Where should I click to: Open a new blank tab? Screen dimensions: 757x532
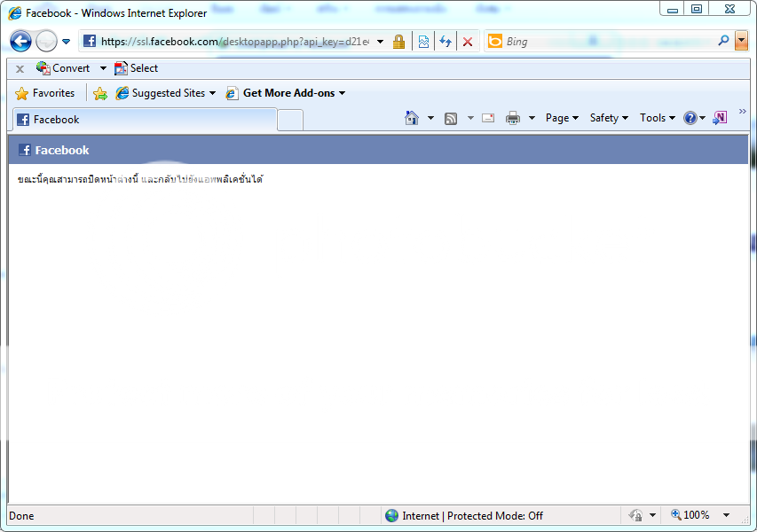pos(290,120)
